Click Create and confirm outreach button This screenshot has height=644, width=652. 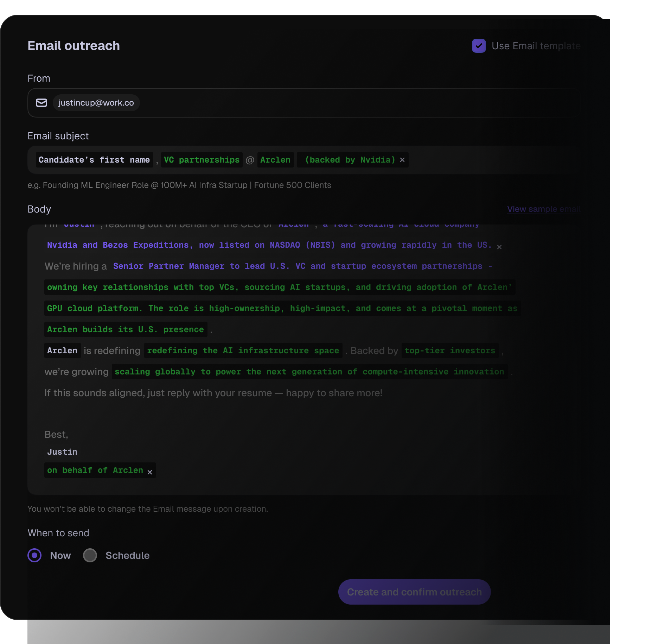click(x=414, y=592)
